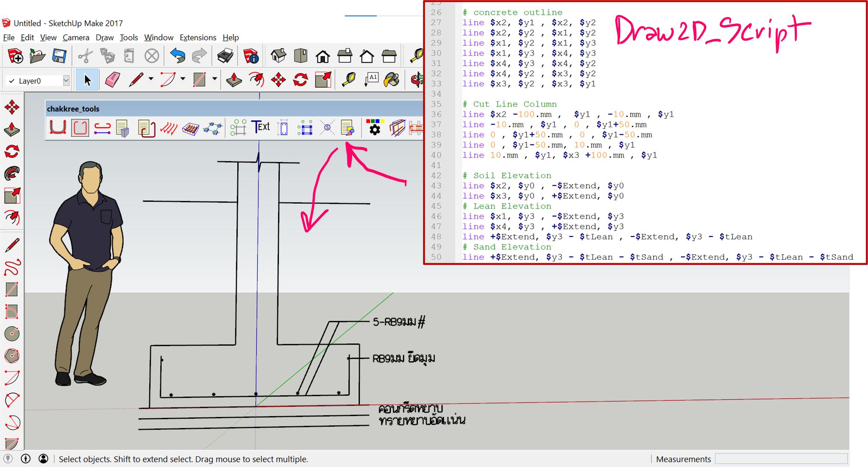
Task: Open Model Info icon
Action: pyautogui.click(x=251, y=56)
